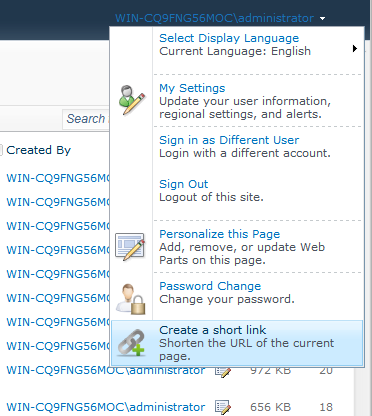
Task: Select Create a short link entry
Action: pyautogui.click(x=237, y=343)
